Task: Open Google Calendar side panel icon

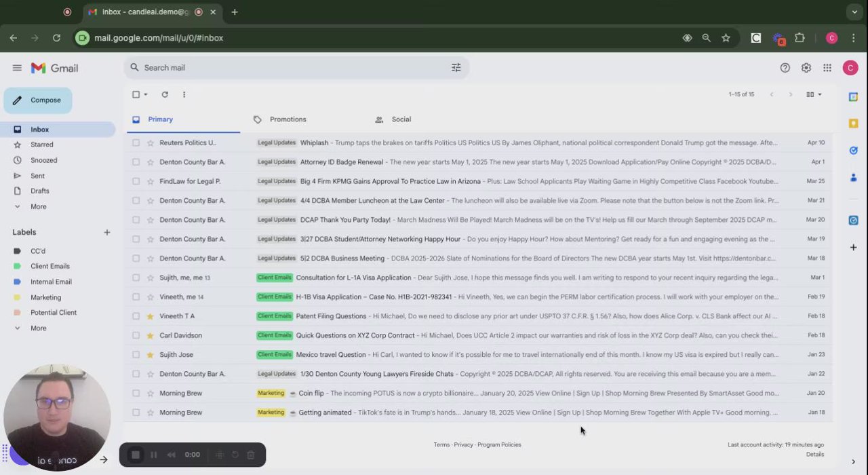Action: [853, 97]
